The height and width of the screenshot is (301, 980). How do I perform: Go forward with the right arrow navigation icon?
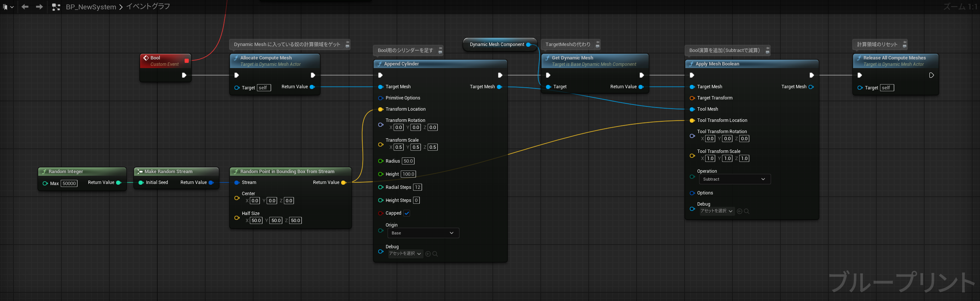(x=39, y=7)
